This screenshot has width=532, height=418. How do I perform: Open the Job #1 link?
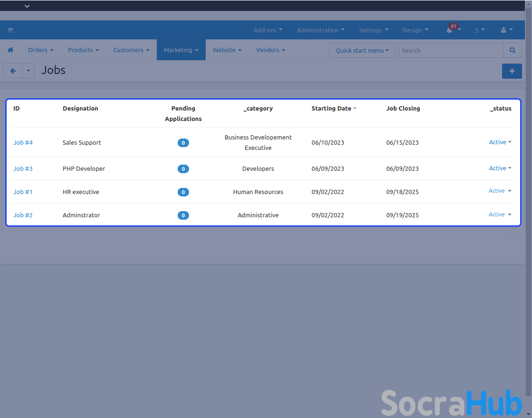tap(23, 192)
